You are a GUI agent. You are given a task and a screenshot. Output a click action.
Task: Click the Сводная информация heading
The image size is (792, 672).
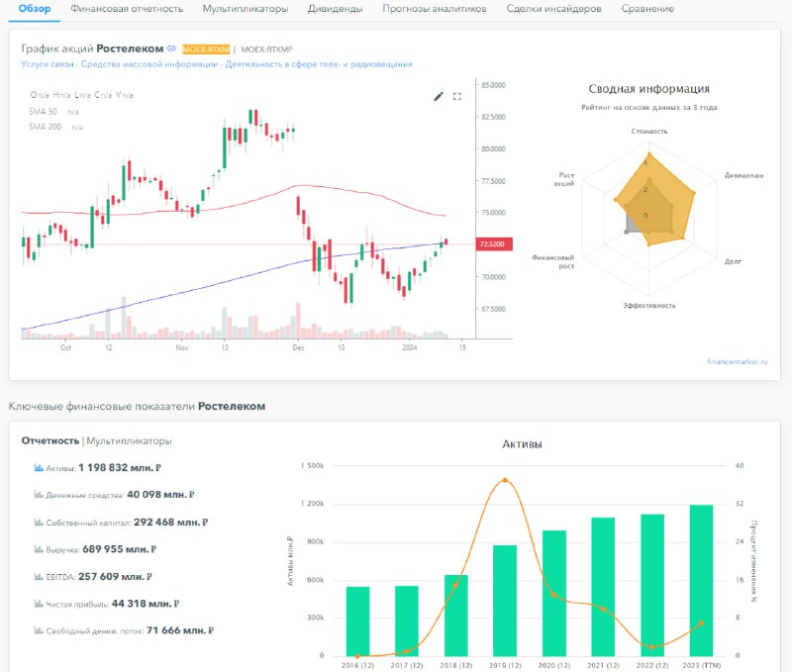tap(649, 89)
